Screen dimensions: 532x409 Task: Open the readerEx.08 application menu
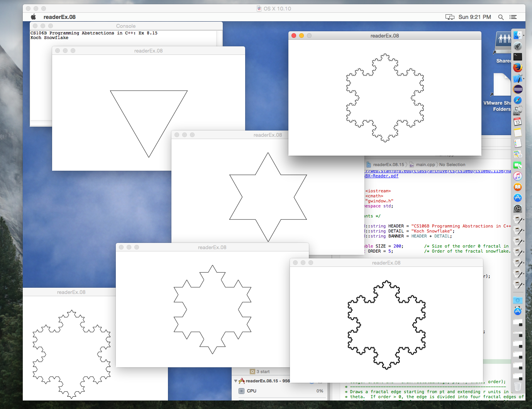point(59,17)
